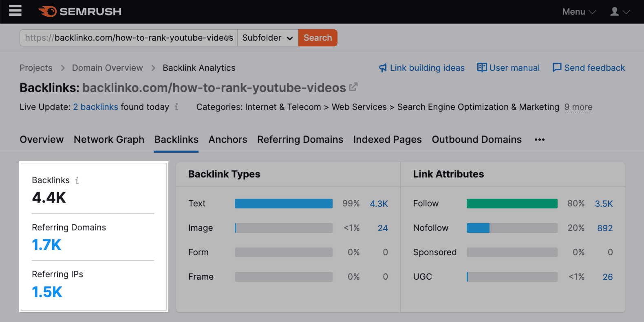Open the Subfolder scope dropdown
The height and width of the screenshot is (322, 644).
(268, 38)
